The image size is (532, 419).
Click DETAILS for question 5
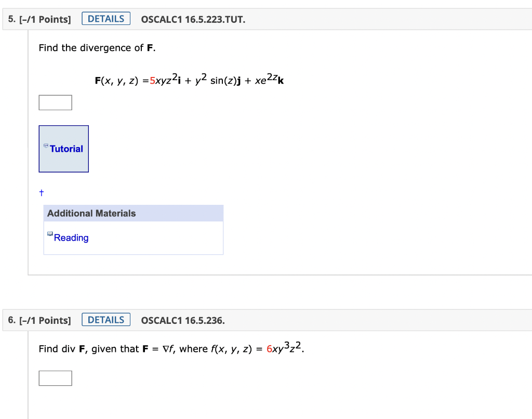pos(105,18)
